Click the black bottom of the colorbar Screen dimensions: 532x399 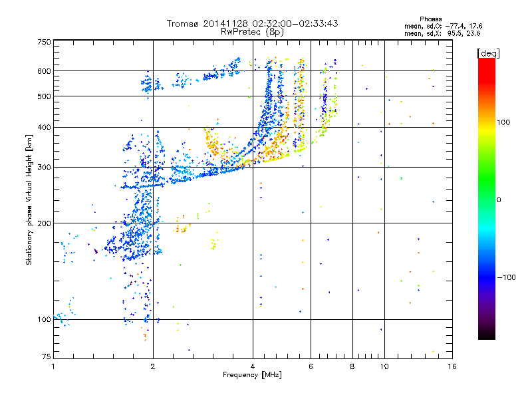pyautogui.click(x=487, y=334)
